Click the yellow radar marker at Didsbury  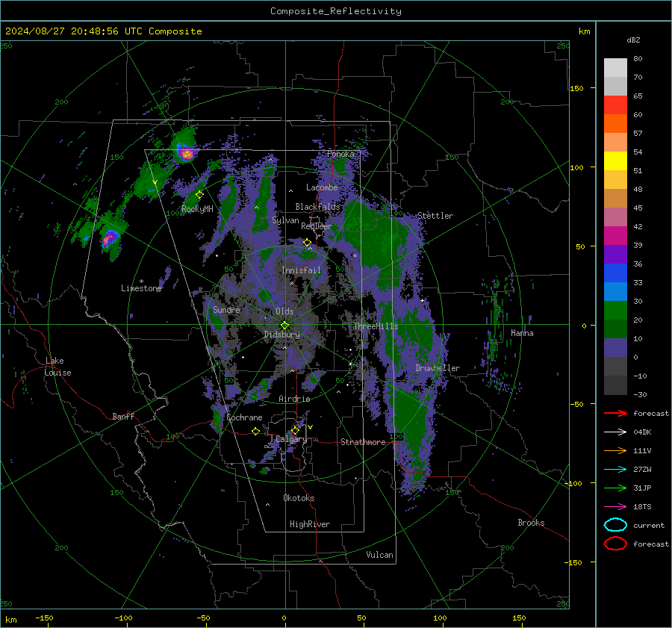pos(284,326)
